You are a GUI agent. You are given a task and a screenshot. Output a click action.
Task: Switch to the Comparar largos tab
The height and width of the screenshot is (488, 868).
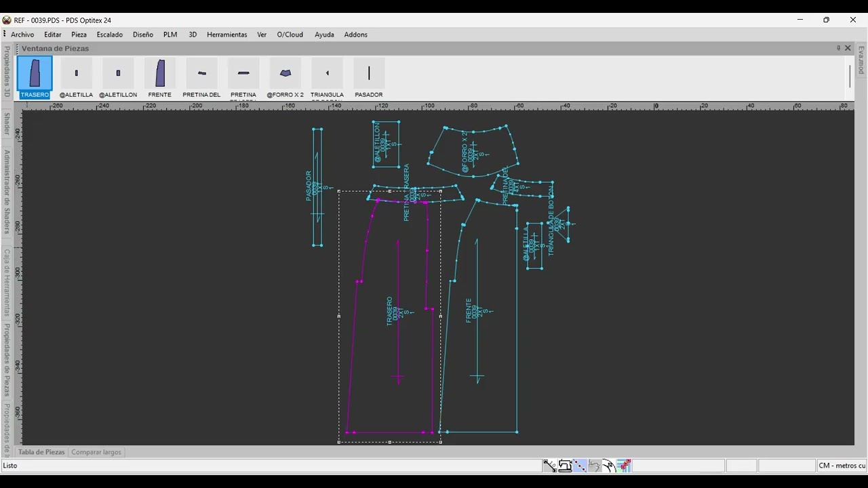(96, 452)
